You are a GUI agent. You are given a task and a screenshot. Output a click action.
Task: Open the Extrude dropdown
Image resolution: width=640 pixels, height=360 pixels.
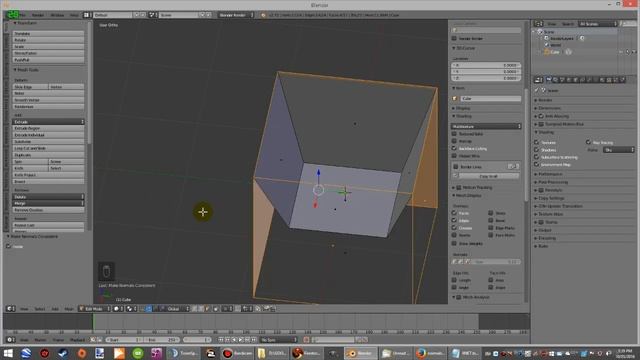coord(49,122)
